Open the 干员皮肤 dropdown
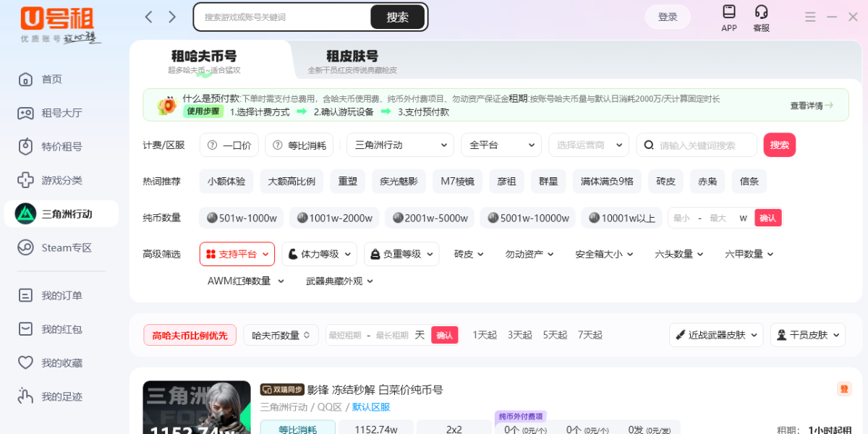 click(808, 335)
